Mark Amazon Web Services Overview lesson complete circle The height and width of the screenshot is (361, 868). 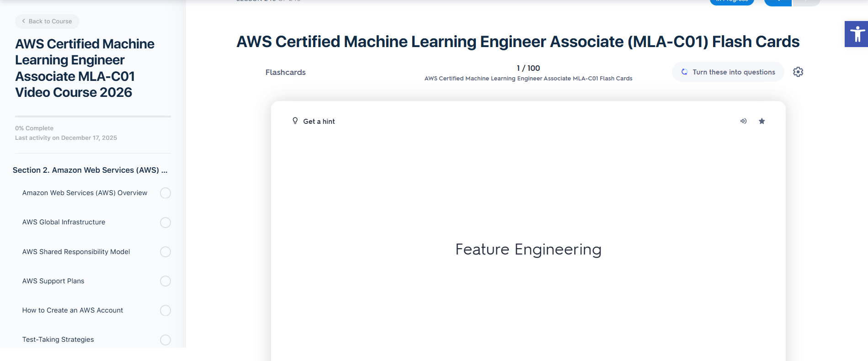pos(165,193)
